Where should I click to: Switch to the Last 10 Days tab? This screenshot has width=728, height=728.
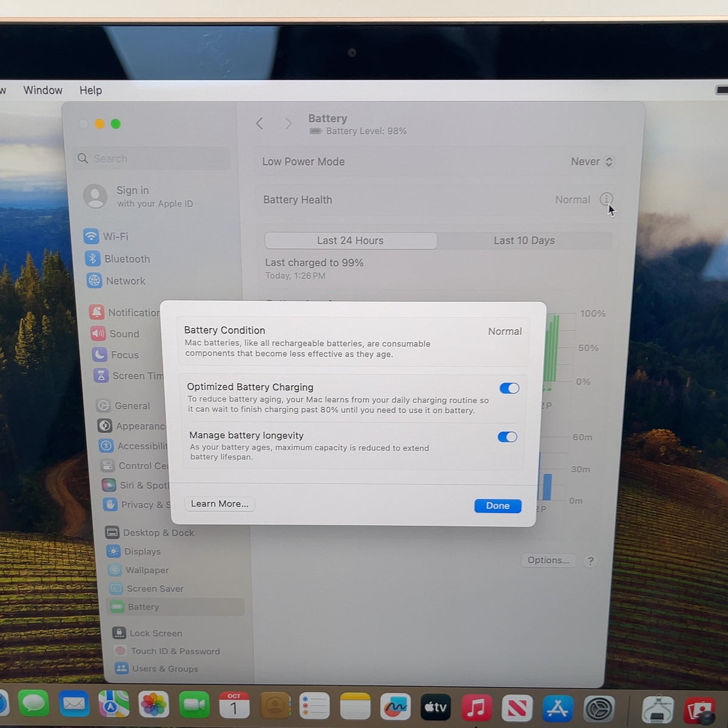pos(524,240)
